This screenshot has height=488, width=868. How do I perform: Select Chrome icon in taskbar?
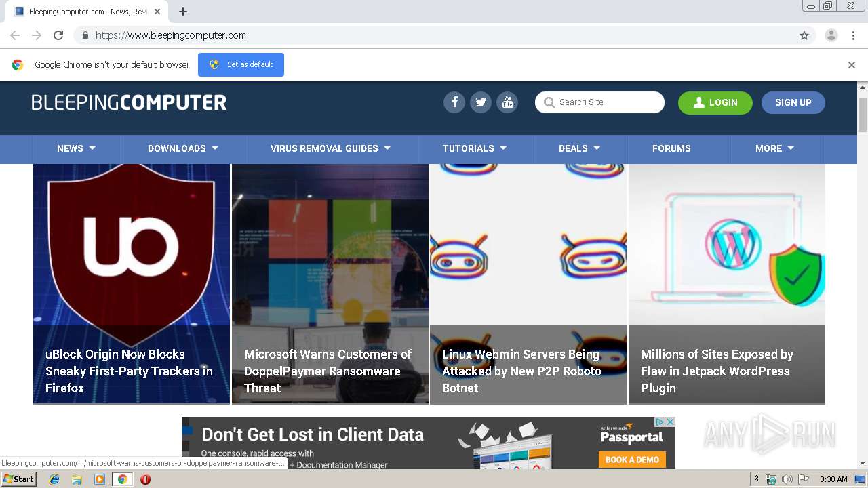(x=122, y=479)
